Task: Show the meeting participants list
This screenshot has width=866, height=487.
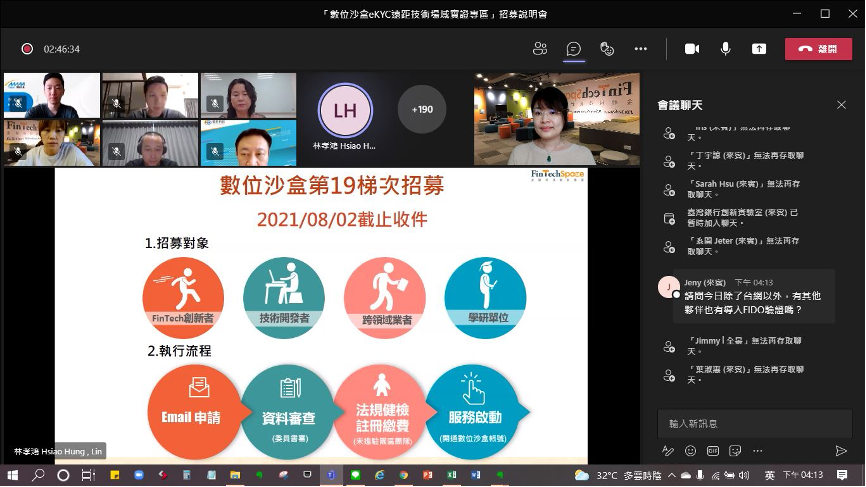Action: click(540, 49)
